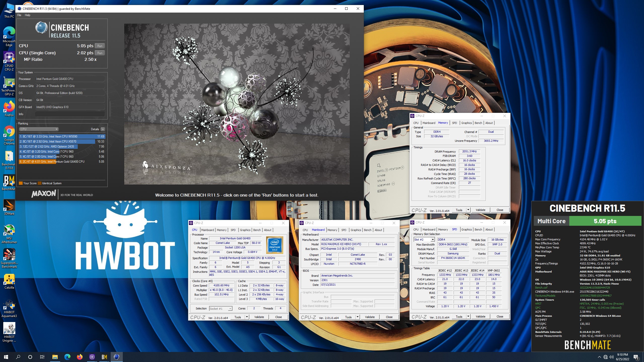Screen dimensions: 644x362
Task: Open HWBOT Unigine desktop shortcut
Action: 9,332
